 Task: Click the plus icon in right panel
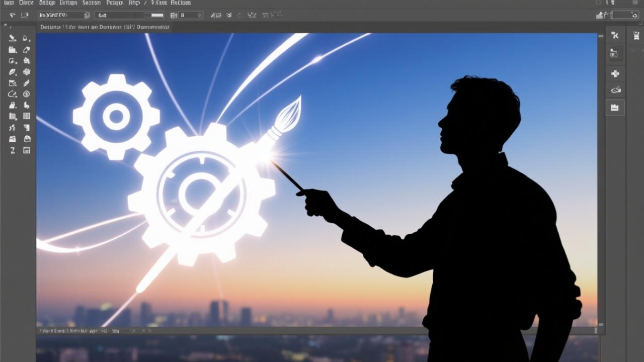click(x=615, y=73)
